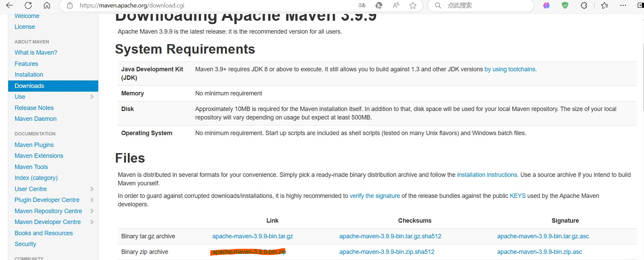Viewport: 644px width, 260px height.
Task: Open Plugin Developer Centre link
Action: pos(47,200)
